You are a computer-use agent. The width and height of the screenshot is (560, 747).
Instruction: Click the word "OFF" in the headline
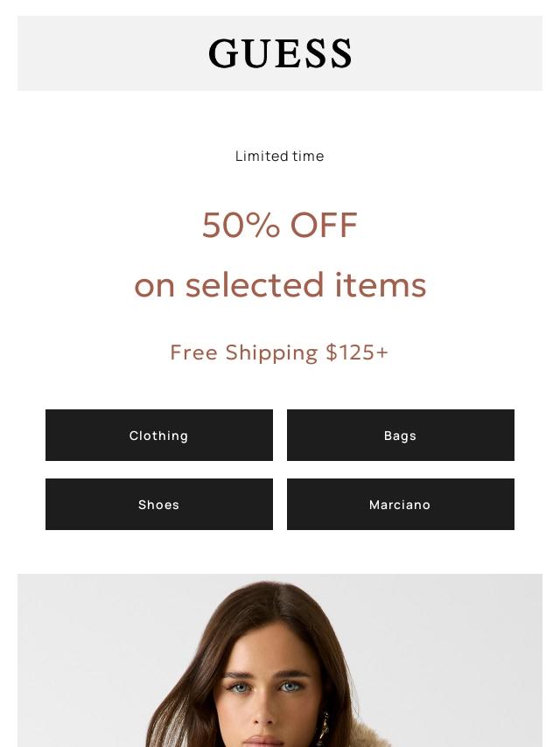(x=324, y=225)
